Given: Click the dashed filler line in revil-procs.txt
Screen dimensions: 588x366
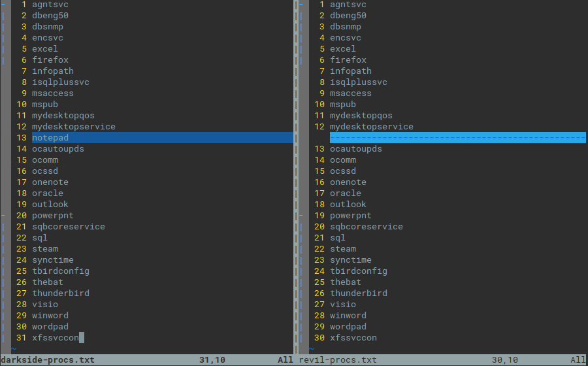Looking at the screenshot, I should [x=457, y=138].
